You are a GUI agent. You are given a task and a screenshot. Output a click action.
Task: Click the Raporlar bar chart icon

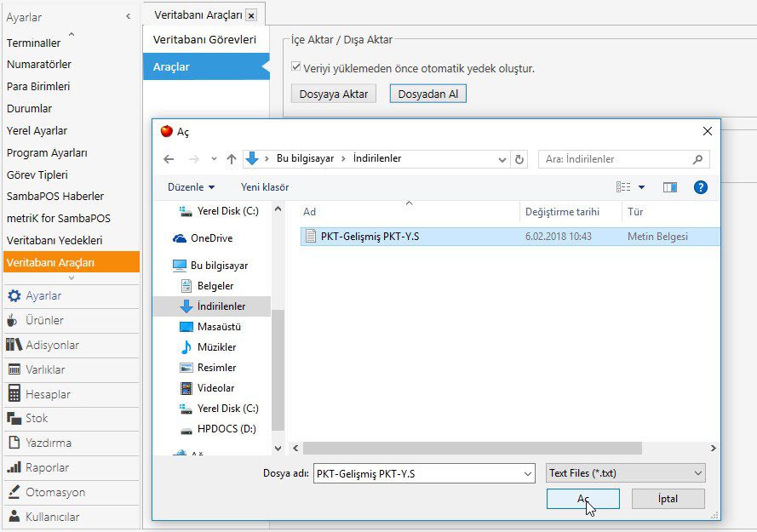coord(13,467)
